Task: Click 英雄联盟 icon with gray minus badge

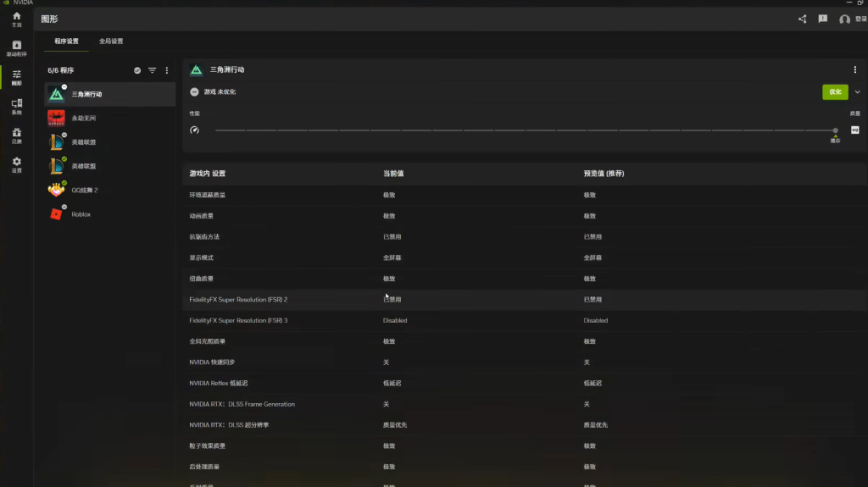Action: 56,142
